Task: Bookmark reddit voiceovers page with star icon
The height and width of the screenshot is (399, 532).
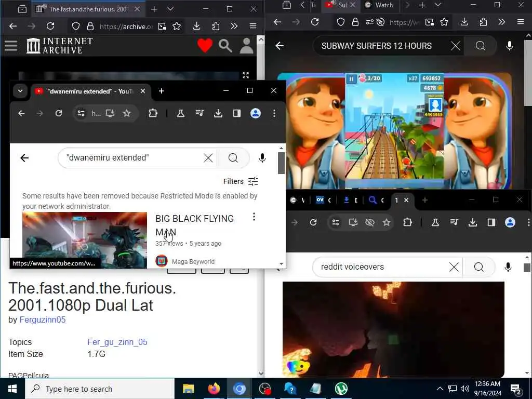Action: pos(387,222)
